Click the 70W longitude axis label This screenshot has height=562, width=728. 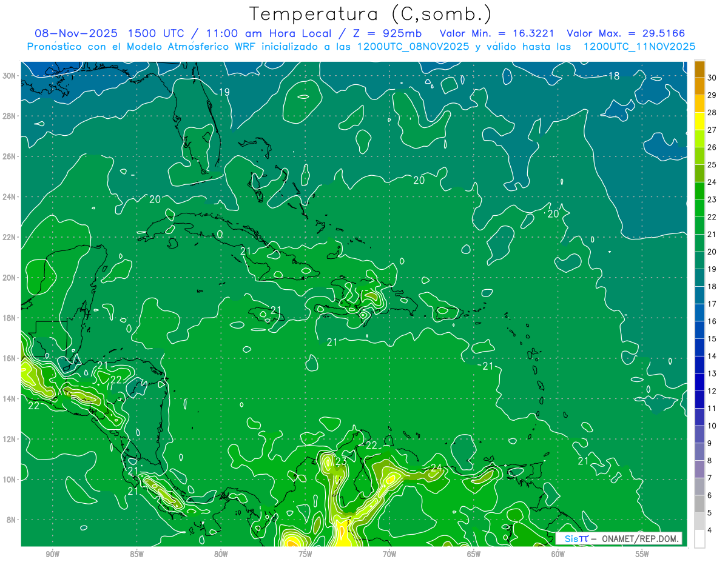[x=389, y=554]
